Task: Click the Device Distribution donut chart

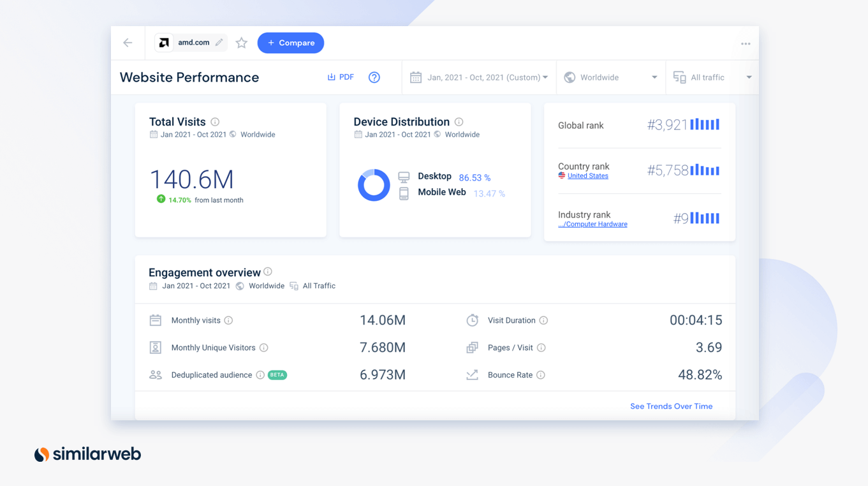Action: click(x=374, y=185)
